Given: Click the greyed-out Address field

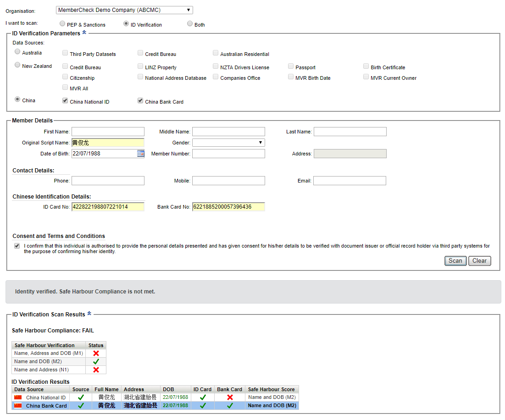Looking at the screenshot, I should coord(350,154).
